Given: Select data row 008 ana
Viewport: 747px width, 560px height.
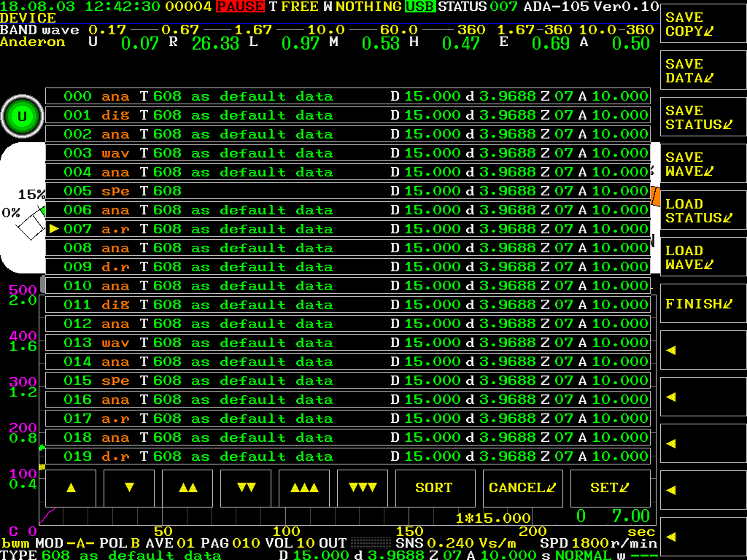Looking at the screenshot, I should click(x=348, y=248).
